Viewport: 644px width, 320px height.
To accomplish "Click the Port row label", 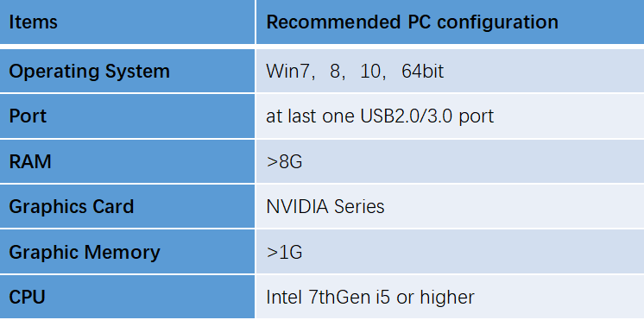I will pyautogui.click(x=127, y=116).
